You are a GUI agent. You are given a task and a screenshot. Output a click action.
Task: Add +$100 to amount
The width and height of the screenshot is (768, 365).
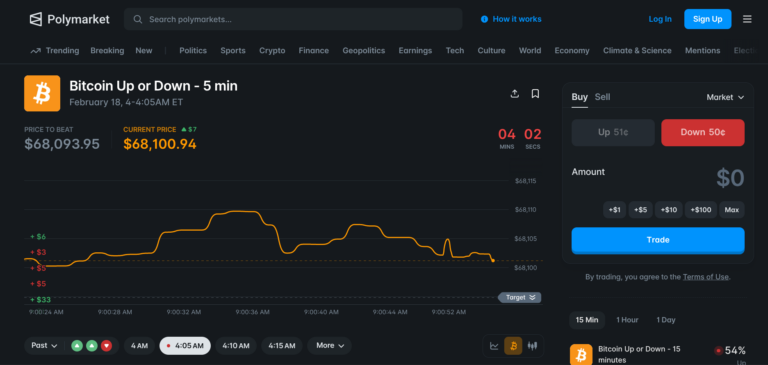point(701,210)
